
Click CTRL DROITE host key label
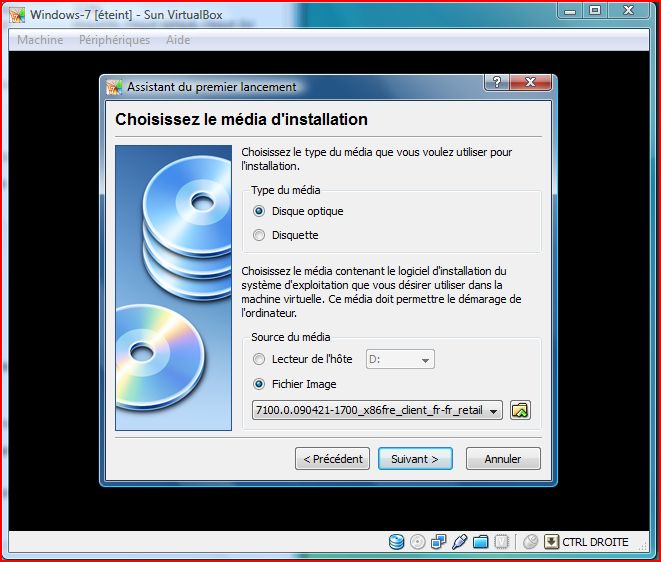(595, 542)
